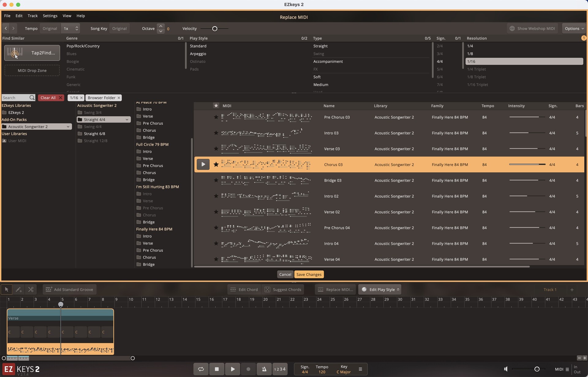
Task: Toggle Original song key button
Action: pyautogui.click(x=119, y=28)
